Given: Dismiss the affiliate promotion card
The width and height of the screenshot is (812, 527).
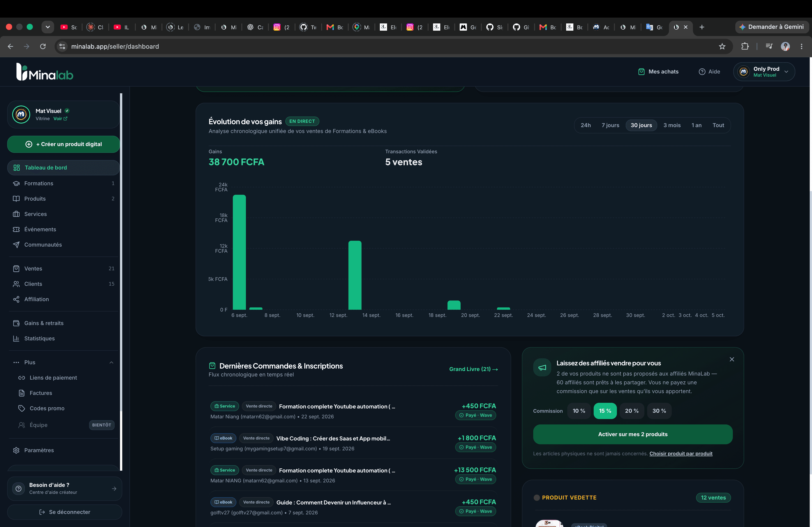Looking at the screenshot, I should [x=732, y=360].
